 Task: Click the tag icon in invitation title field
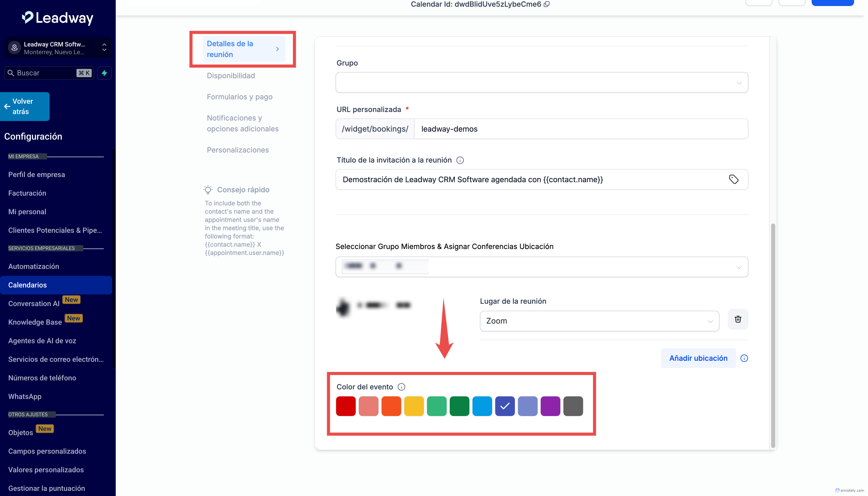coord(733,179)
